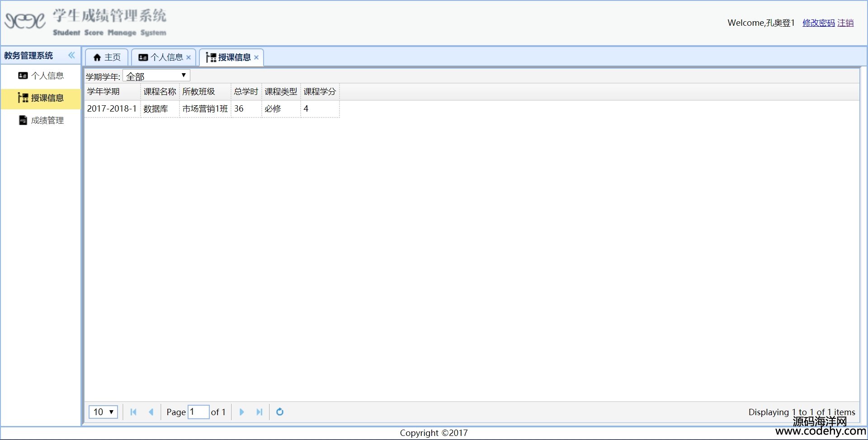Screen dimensions: 868x440
Task: Open the 学期学年 dropdown
Action: (x=156, y=76)
